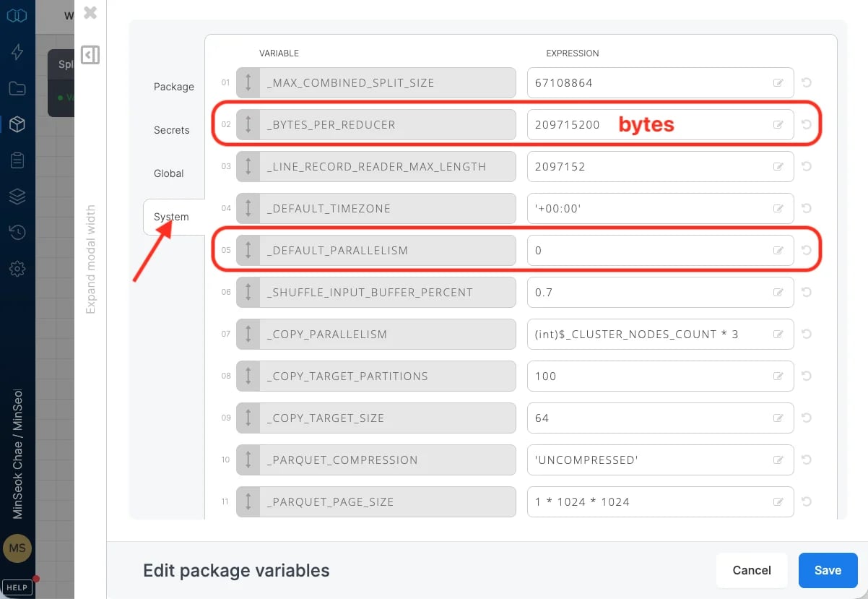This screenshot has height=599, width=868.
Task: Click edit icon for _DEFAULT_TIMEZONE expression
Action: click(778, 209)
